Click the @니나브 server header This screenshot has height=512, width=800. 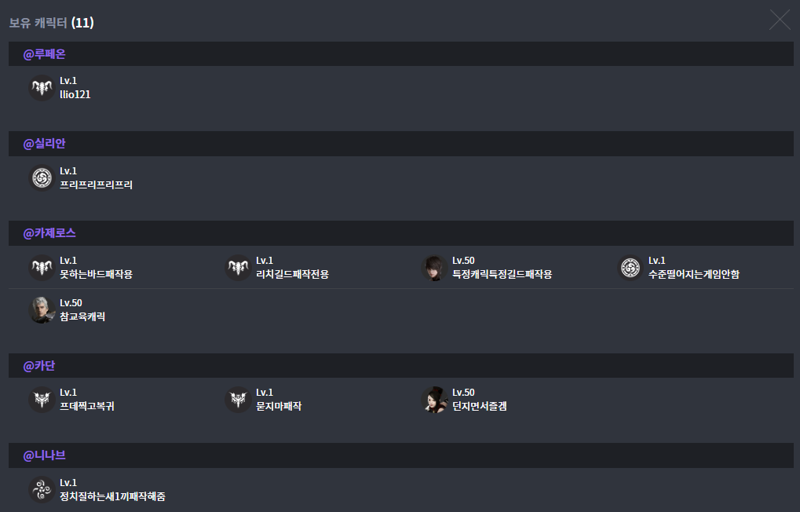[401, 455]
